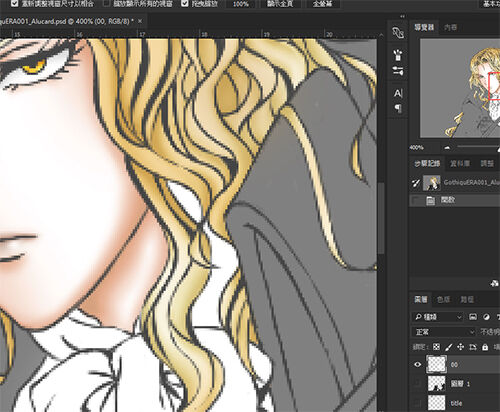Screen dimensions: 500x412
Task: Switch to the 步驟記錄 History tab
Action: pos(427,163)
